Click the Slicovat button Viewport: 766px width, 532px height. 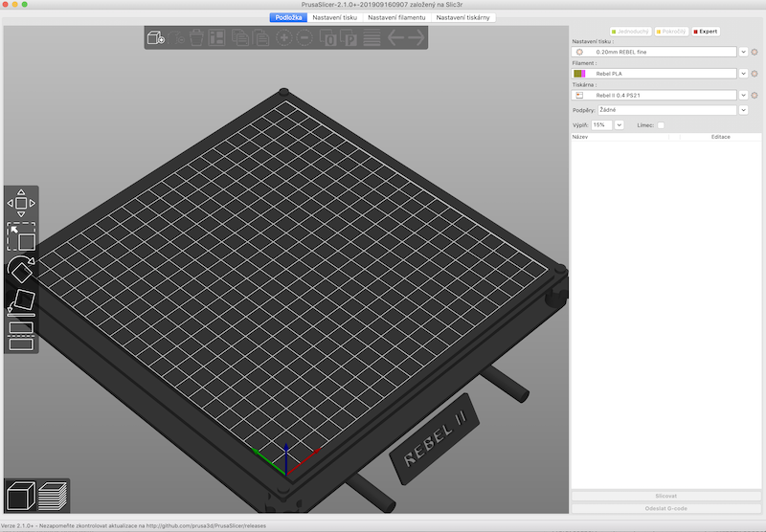pyautogui.click(x=666, y=496)
